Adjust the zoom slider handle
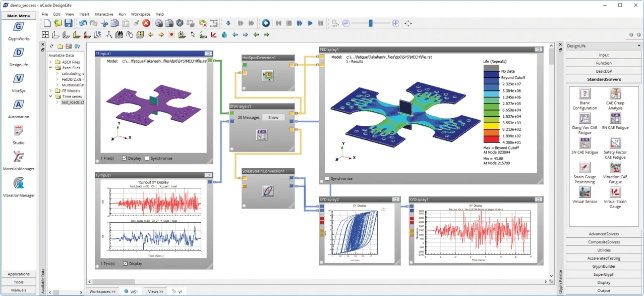The height and width of the screenshot is (296, 644). click(x=371, y=23)
